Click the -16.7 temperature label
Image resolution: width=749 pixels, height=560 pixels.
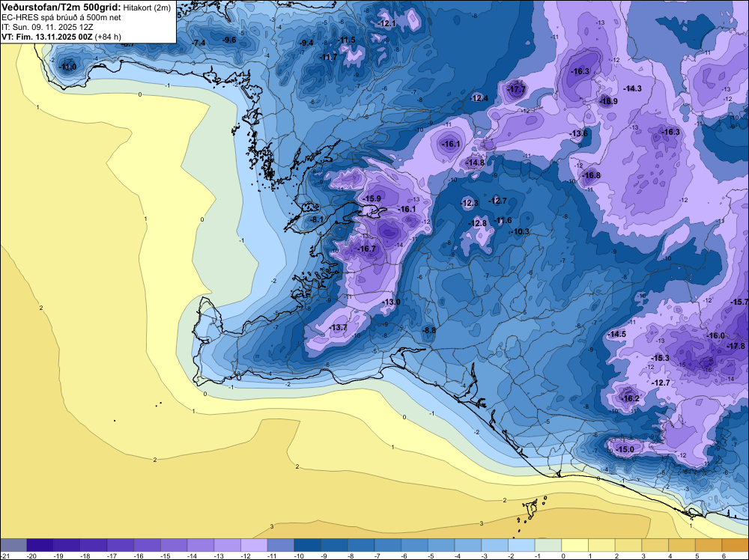click(x=366, y=249)
